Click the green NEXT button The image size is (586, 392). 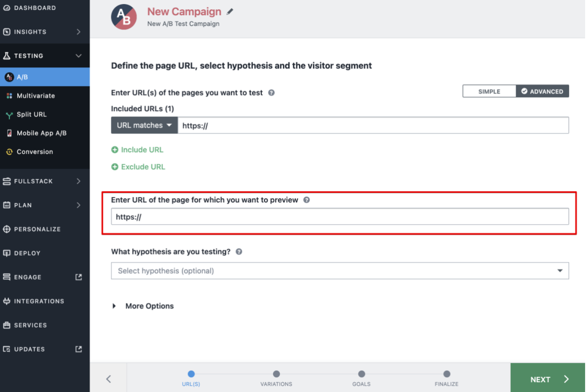(548, 379)
